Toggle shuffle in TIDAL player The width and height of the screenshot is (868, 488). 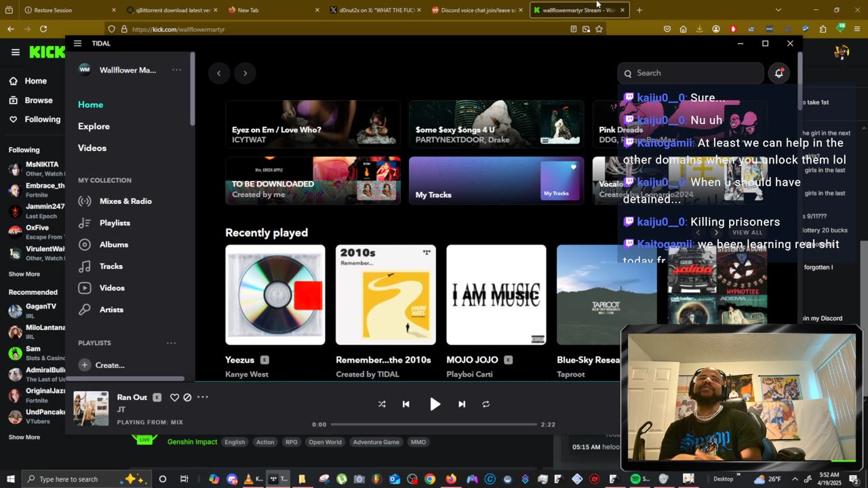[382, 404]
